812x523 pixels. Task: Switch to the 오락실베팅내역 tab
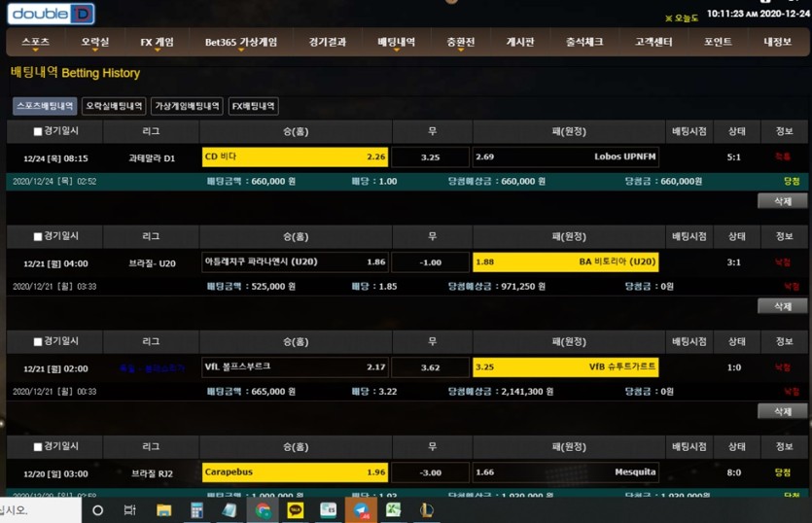(x=114, y=106)
